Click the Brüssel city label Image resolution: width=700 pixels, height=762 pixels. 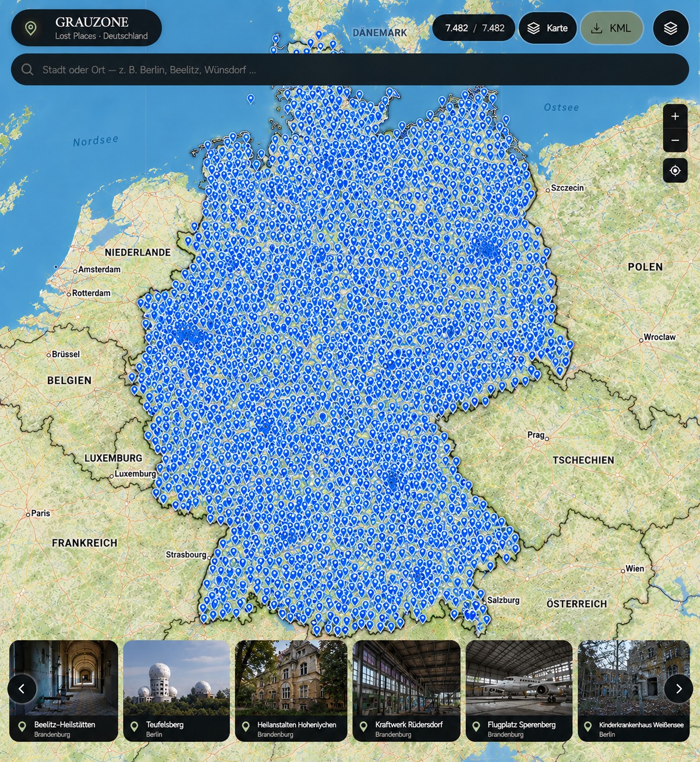pos(66,354)
